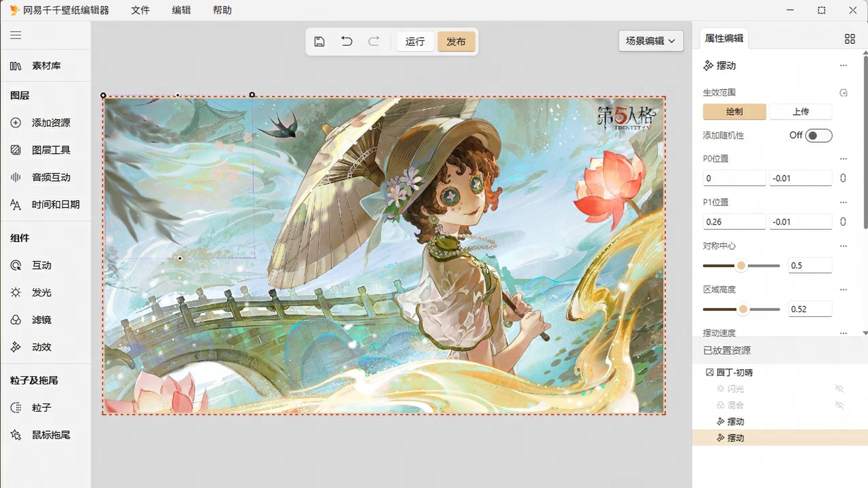Click the top-left circular handle of selection area
This screenshot has height=488, width=868.
(x=103, y=95)
